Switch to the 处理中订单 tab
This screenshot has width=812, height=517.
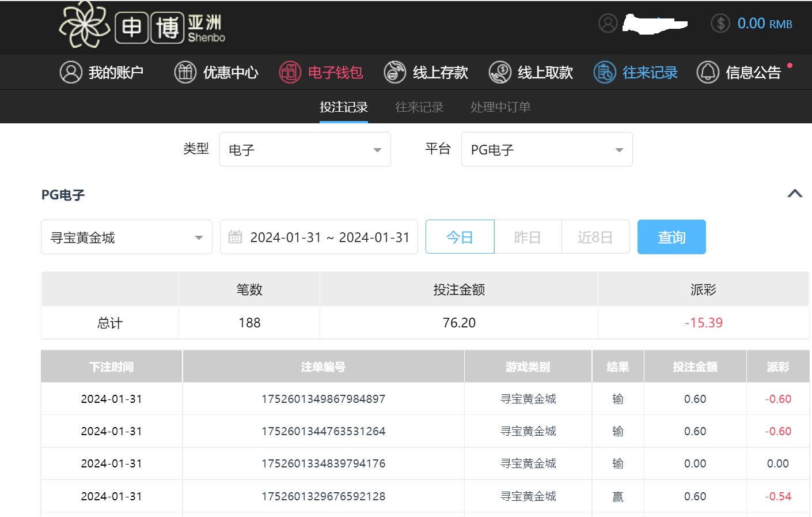(x=500, y=107)
